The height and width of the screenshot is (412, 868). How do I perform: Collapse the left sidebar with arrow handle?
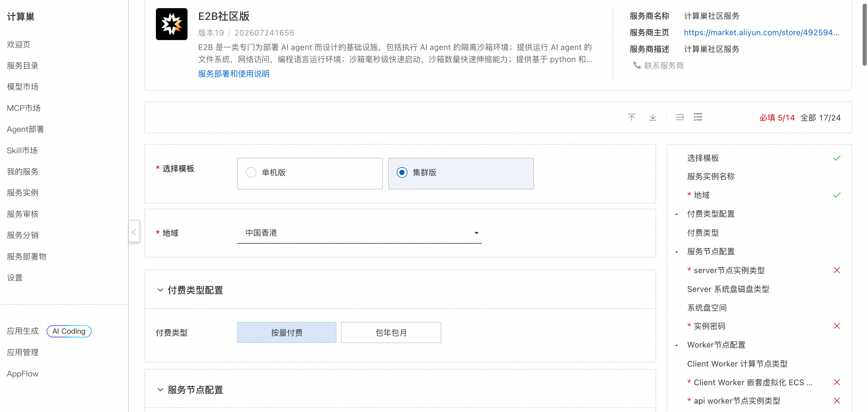(x=134, y=232)
